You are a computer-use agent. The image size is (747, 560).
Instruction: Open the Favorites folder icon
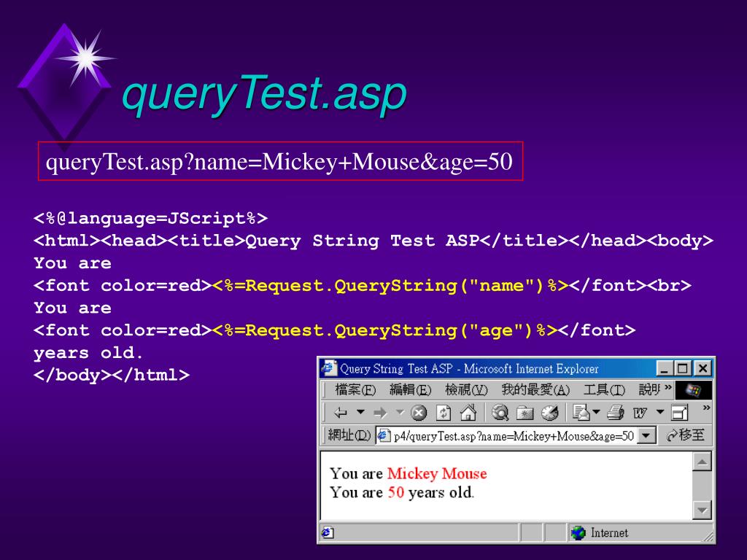pyautogui.click(x=525, y=413)
